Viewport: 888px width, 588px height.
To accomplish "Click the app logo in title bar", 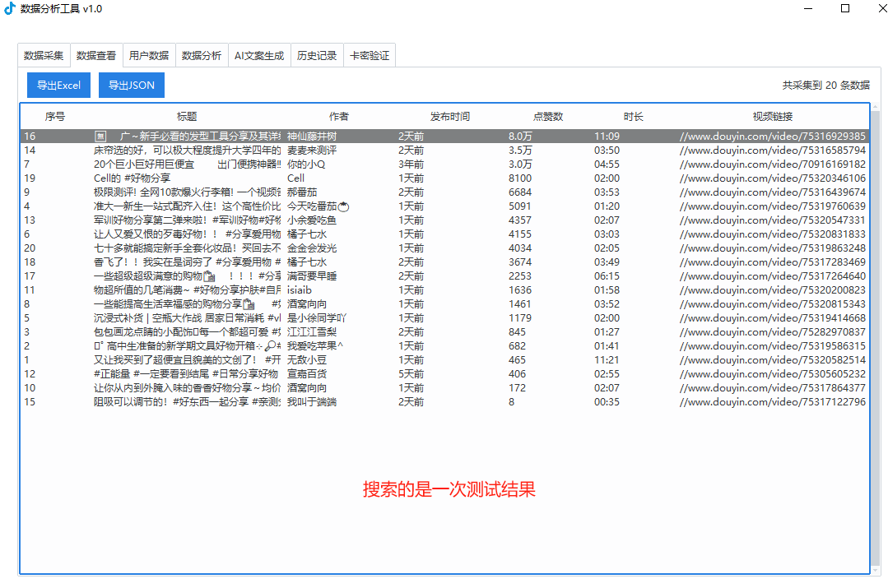I will pyautogui.click(x=10, y=9).
